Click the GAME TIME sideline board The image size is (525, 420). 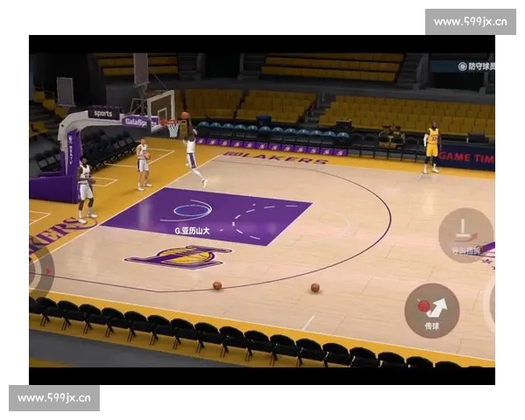[465, 157]
